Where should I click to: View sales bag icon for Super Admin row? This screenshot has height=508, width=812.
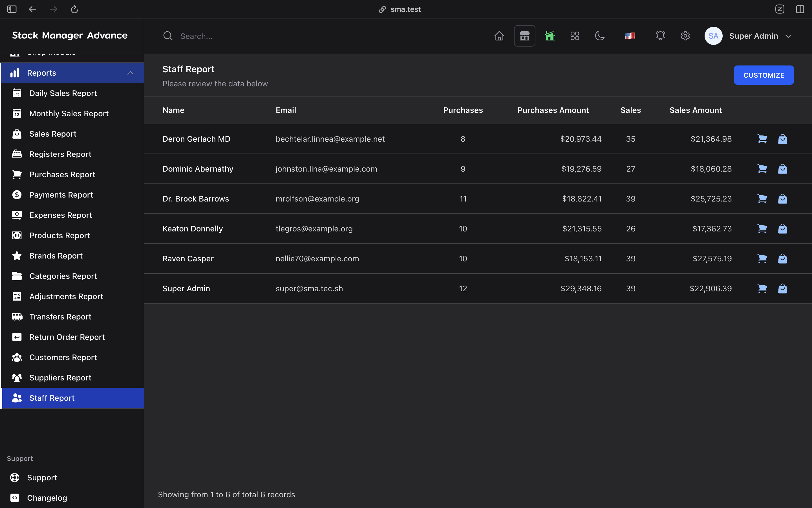(782, 289)
